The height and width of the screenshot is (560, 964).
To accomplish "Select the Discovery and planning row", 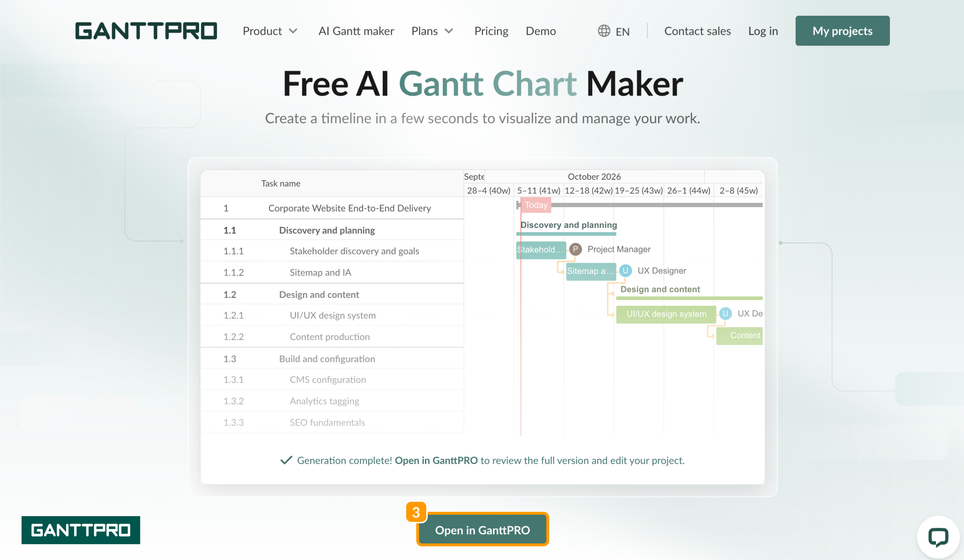I will coord(332,230).
